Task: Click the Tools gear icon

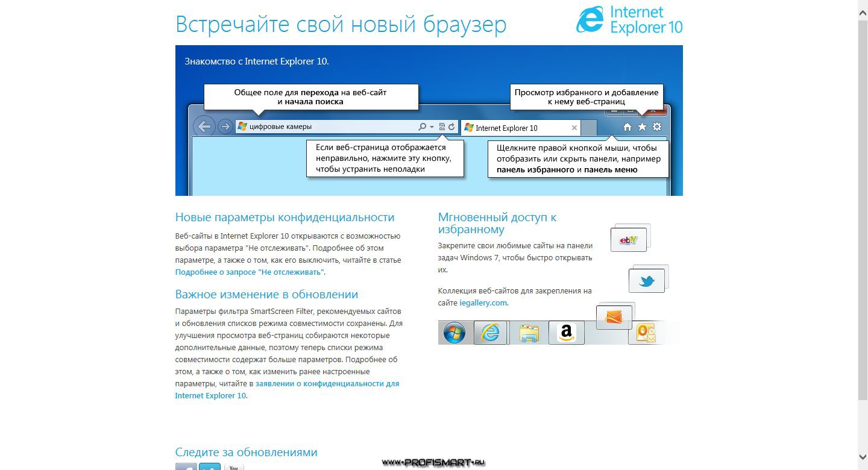Action: tap(657, 127)
